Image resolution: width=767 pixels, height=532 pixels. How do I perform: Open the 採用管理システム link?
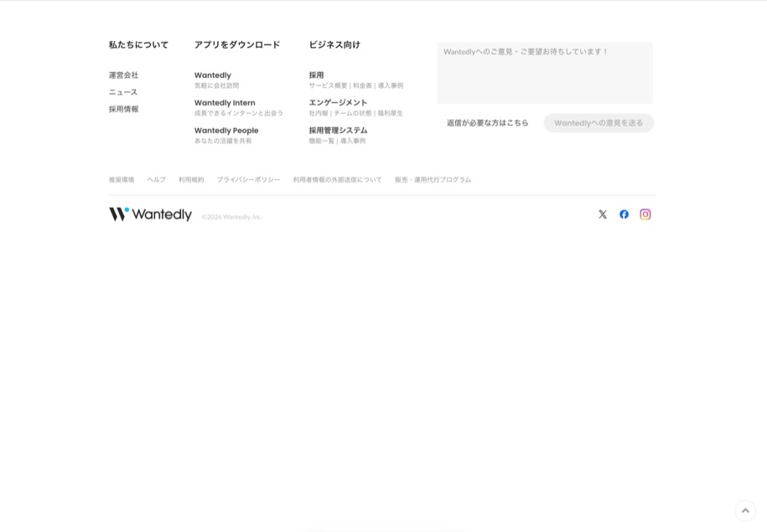(338, 131)
